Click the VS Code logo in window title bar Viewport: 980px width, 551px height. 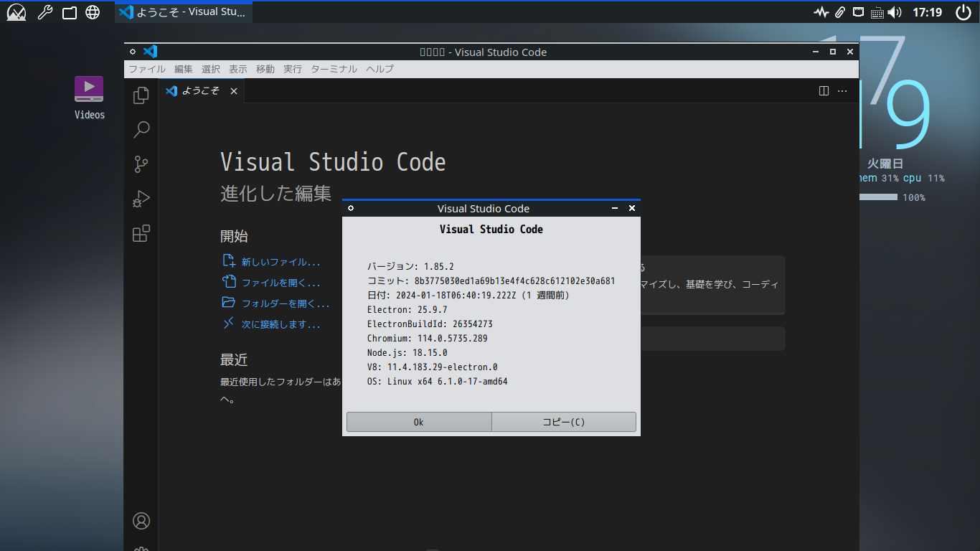(150, 52)
